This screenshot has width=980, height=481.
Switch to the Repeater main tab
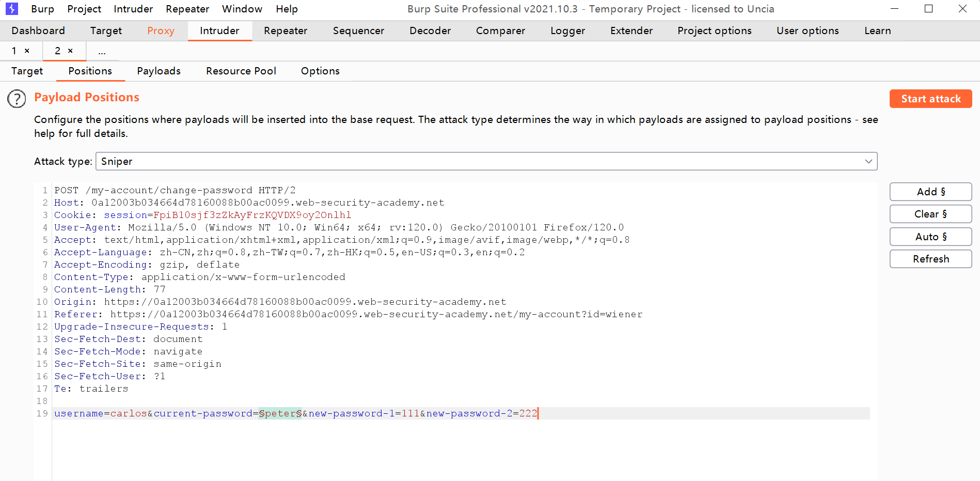pyautogui.click(x=286, y=30)
